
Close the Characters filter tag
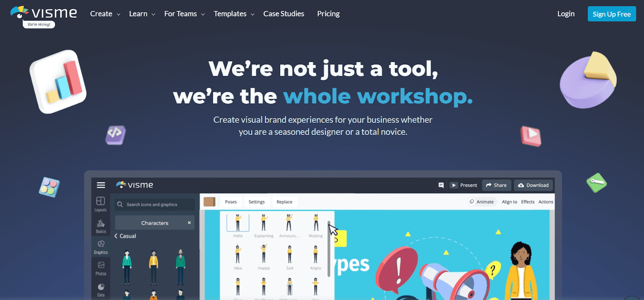pos(189,223)
